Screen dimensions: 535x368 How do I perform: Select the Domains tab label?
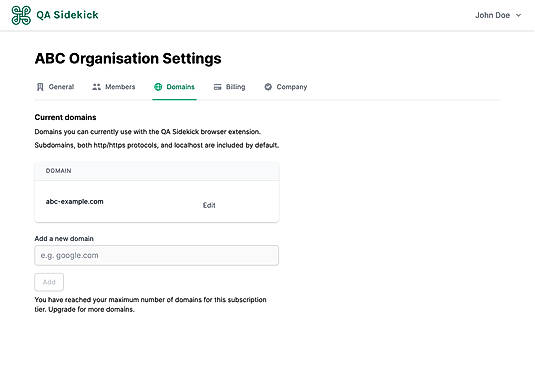[x=180, y=87]
